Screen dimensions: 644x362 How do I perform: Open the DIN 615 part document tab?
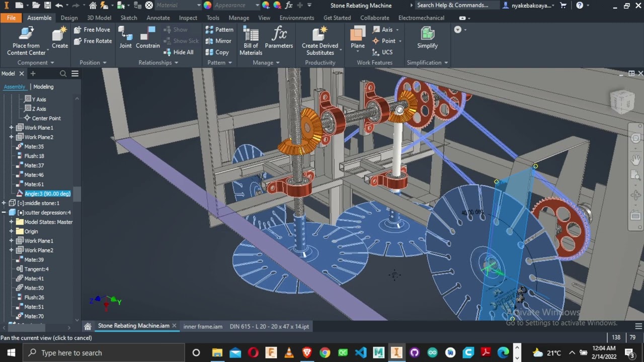(x=269, y=326)
